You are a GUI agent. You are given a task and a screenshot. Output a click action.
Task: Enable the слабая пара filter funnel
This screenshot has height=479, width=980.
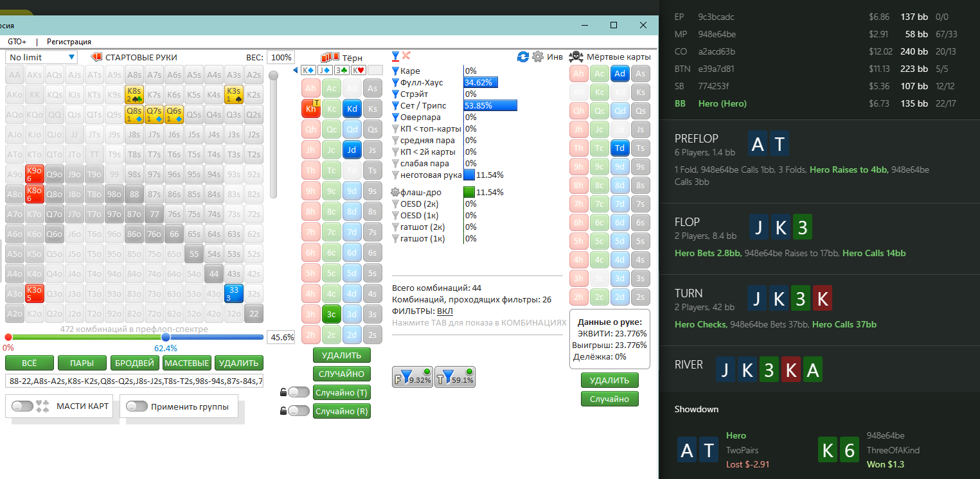point(396,163)
